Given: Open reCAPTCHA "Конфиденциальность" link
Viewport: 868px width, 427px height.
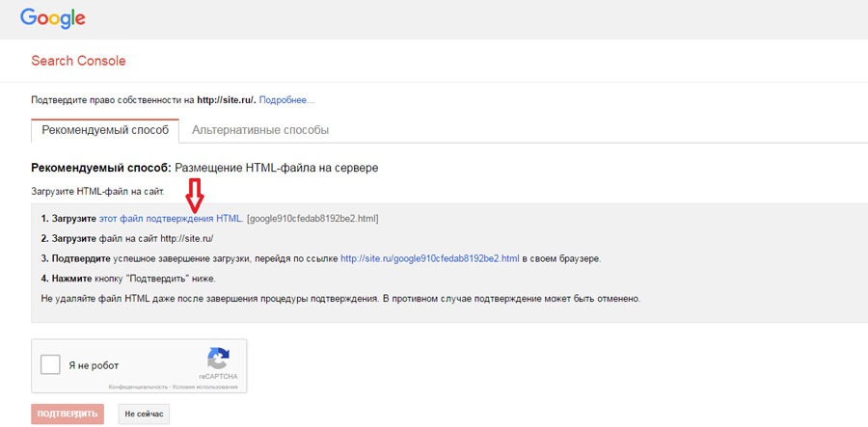Looking at the screenshot, I should tap(139, 386).
